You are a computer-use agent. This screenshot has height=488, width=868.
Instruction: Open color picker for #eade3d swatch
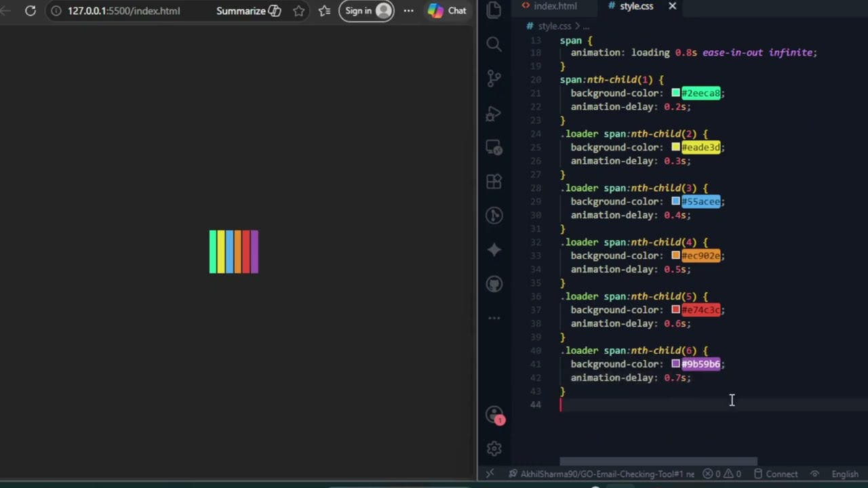point(675,147)
